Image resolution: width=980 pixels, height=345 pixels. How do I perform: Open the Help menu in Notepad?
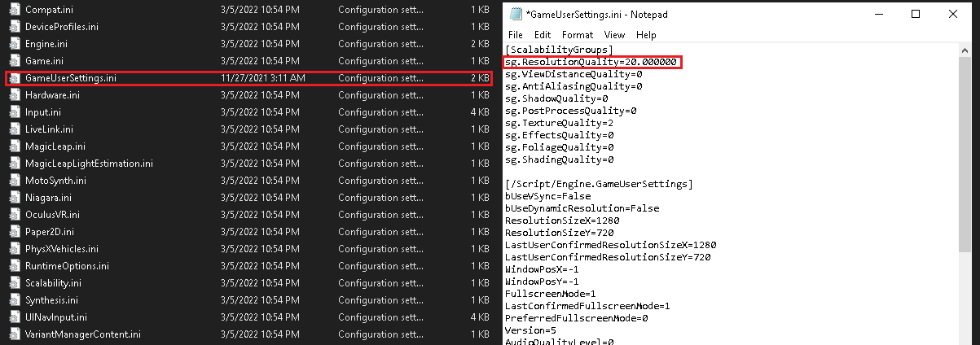646,35
